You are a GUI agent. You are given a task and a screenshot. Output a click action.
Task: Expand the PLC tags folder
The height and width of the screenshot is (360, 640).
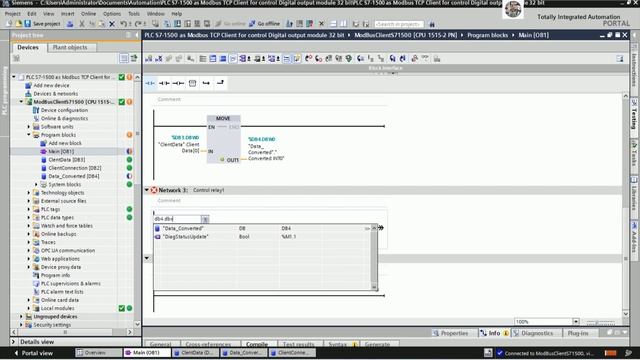point(29,209)
